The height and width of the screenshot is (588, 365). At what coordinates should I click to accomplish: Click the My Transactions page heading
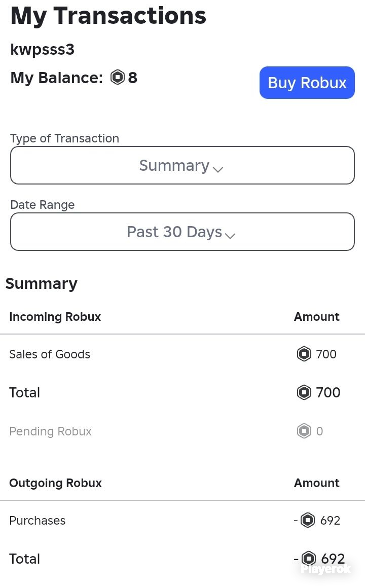coord(108,16)
